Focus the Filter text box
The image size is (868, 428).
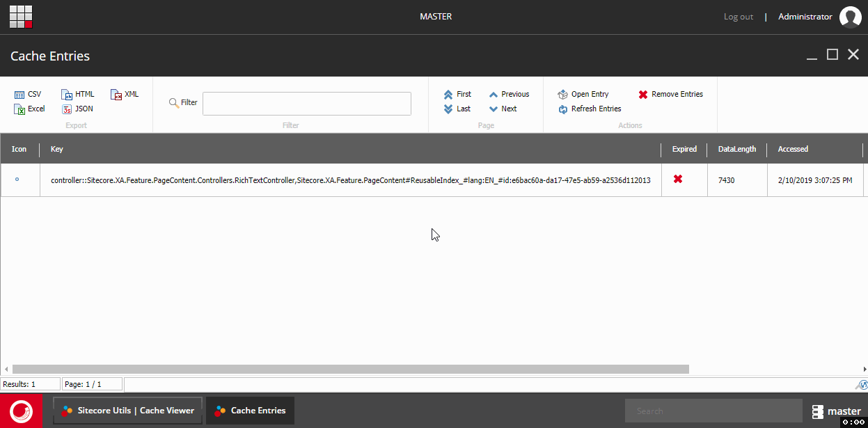click(x=307, y=104)
